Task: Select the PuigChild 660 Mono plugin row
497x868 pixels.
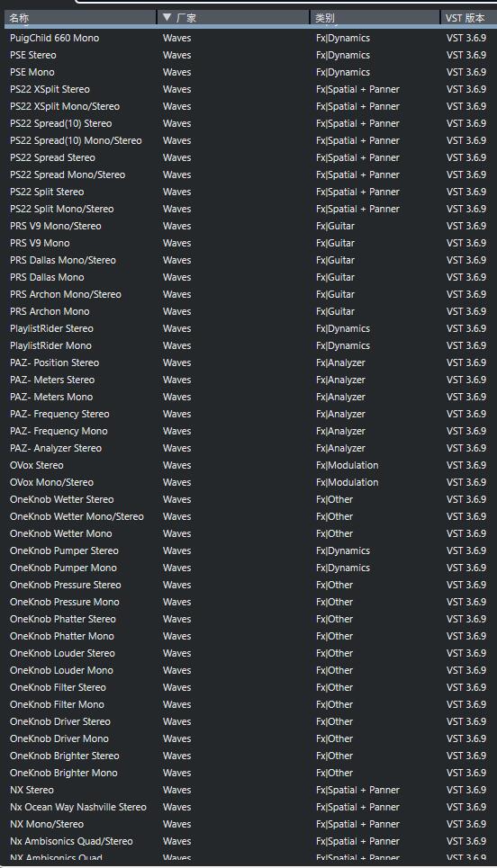Action: pos(248,38)
